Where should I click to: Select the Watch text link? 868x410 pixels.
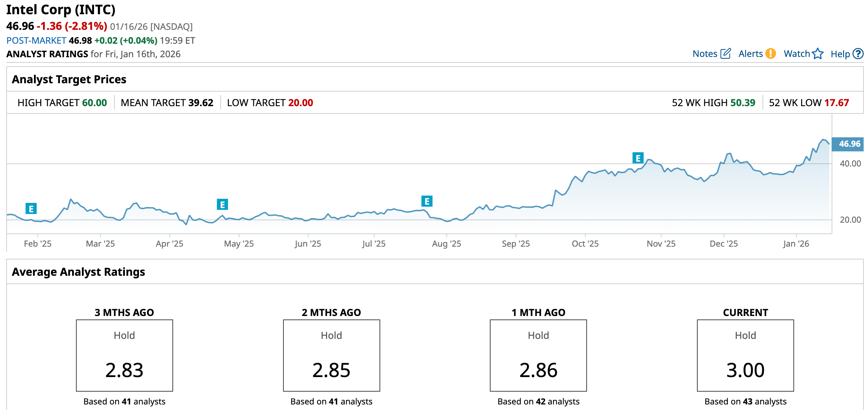tap(797, 54)
